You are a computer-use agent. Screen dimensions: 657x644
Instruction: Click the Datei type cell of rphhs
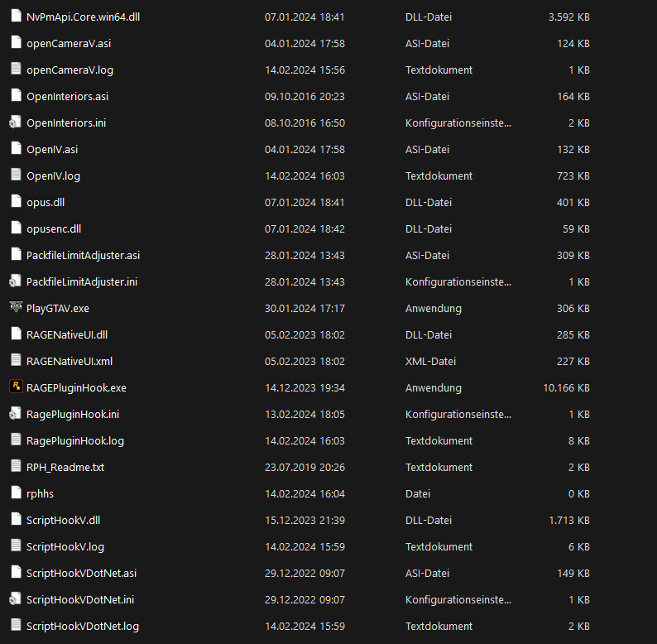(x=417, y=494)
